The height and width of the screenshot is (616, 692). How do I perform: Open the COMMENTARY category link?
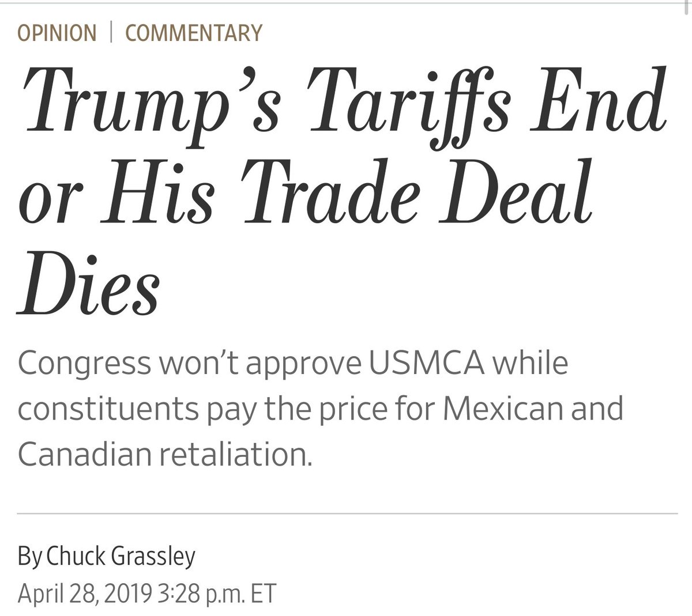coord(193,32)
